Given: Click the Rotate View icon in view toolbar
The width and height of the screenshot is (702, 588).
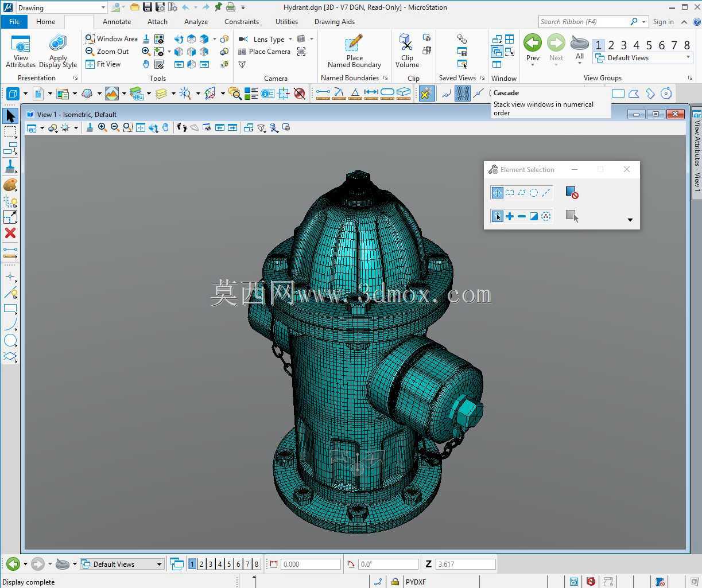Looking at the screenshot, I should point(153,127).
